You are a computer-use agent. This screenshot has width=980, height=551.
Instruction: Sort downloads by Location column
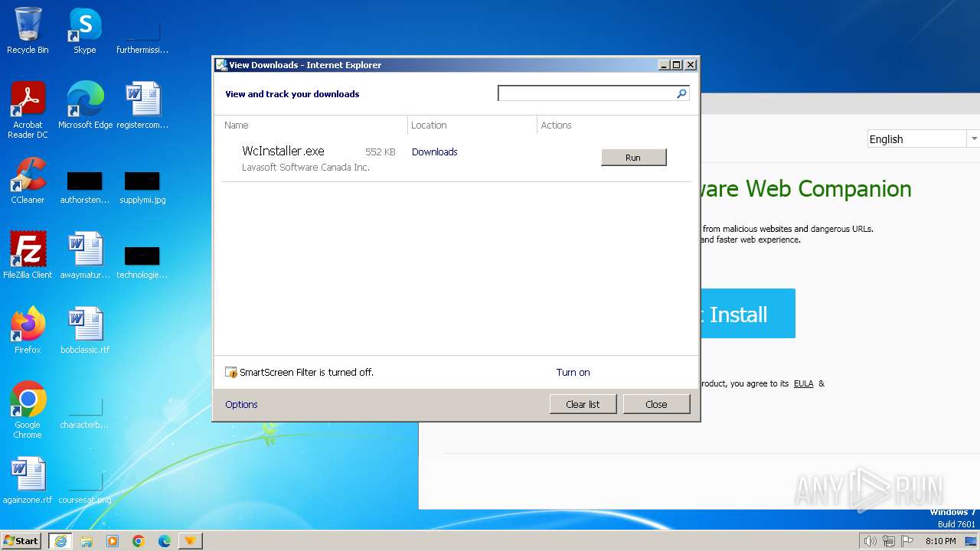[x=472, y=126]
